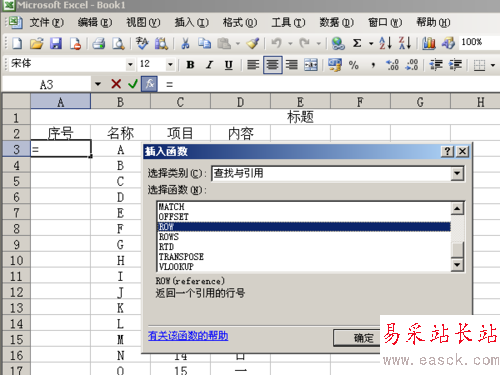Open the 插入(I) menu
The height and width of the screenshot is (375, 500).
coord(192,23)
